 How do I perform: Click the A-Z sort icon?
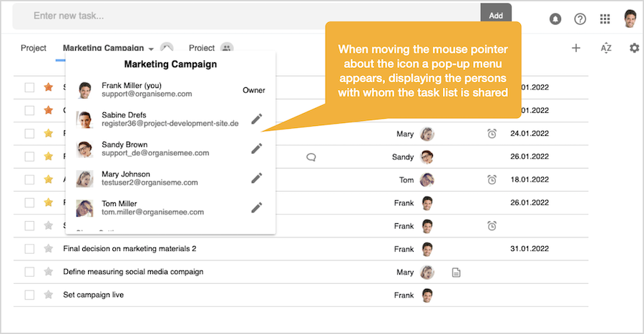coord(606,48)
